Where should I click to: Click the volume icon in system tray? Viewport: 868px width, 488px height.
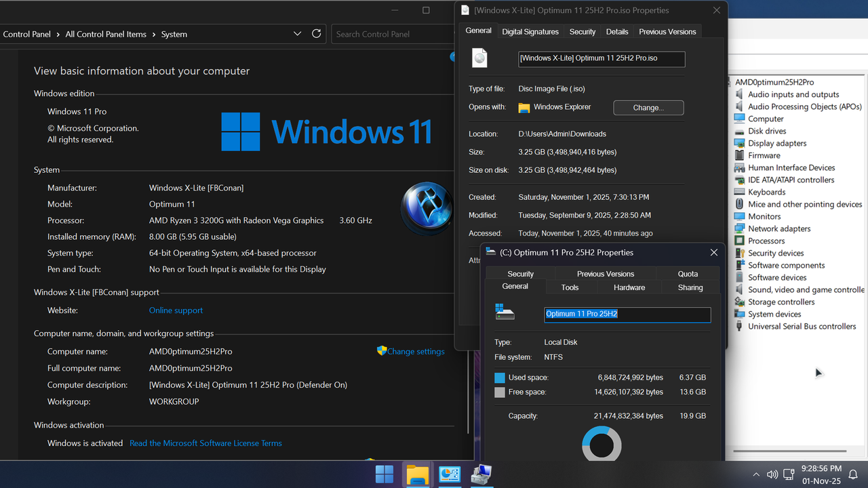pos(772,474)
